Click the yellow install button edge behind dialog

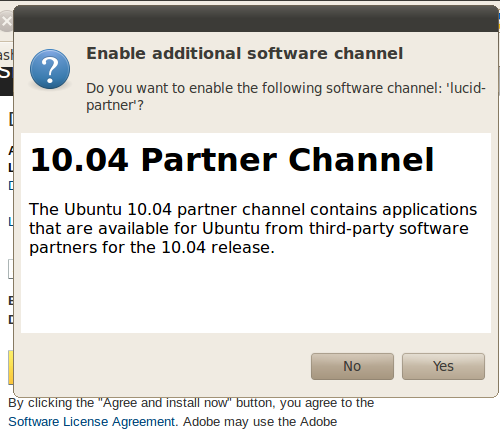click(10, 367)
